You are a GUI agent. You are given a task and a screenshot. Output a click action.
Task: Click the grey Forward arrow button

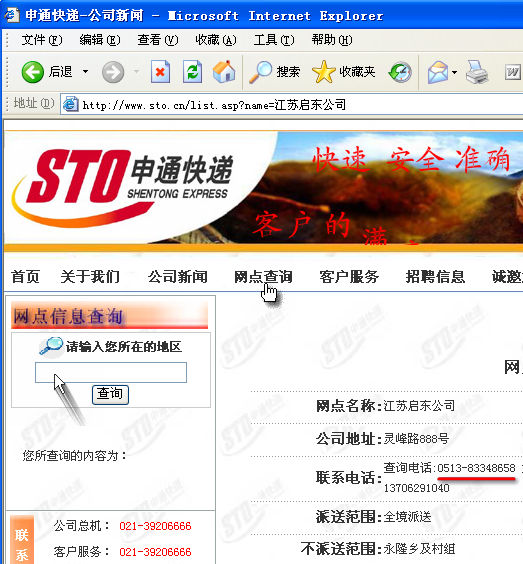click(113, 72)
